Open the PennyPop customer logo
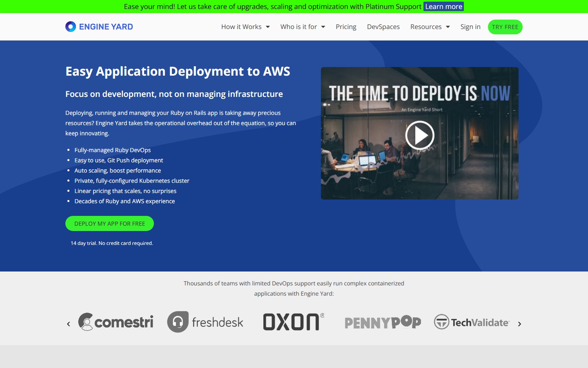 tap(383, 322)
